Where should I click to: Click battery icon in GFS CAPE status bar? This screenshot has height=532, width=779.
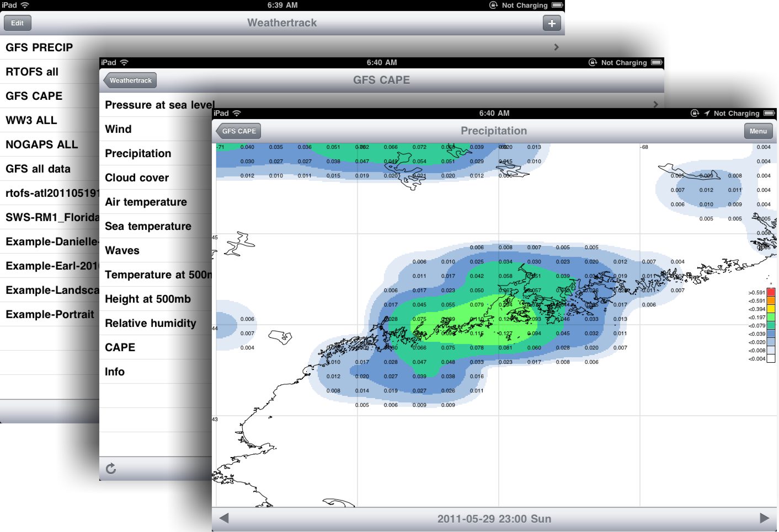click(657, 62)
